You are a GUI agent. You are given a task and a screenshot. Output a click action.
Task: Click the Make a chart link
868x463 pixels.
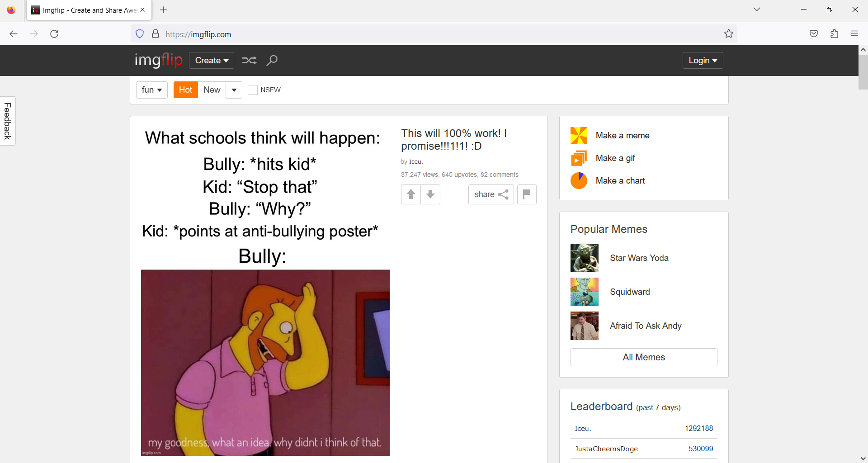tap(620, 181)
